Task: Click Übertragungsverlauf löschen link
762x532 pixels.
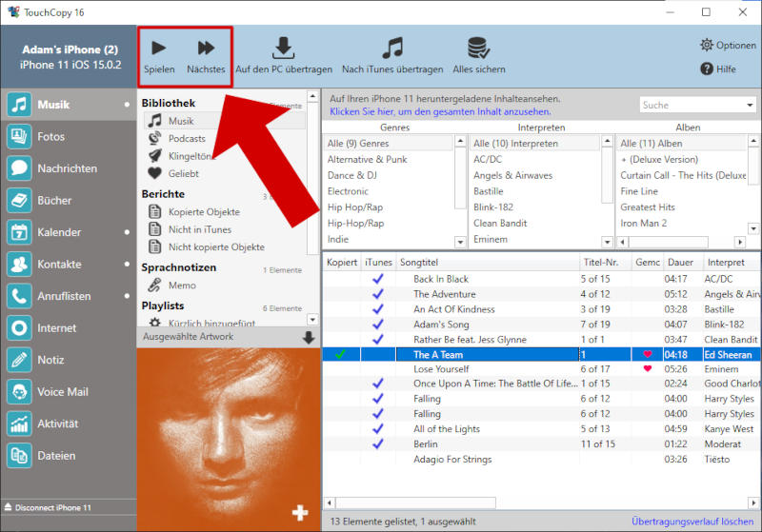Action: pos(692,522)
